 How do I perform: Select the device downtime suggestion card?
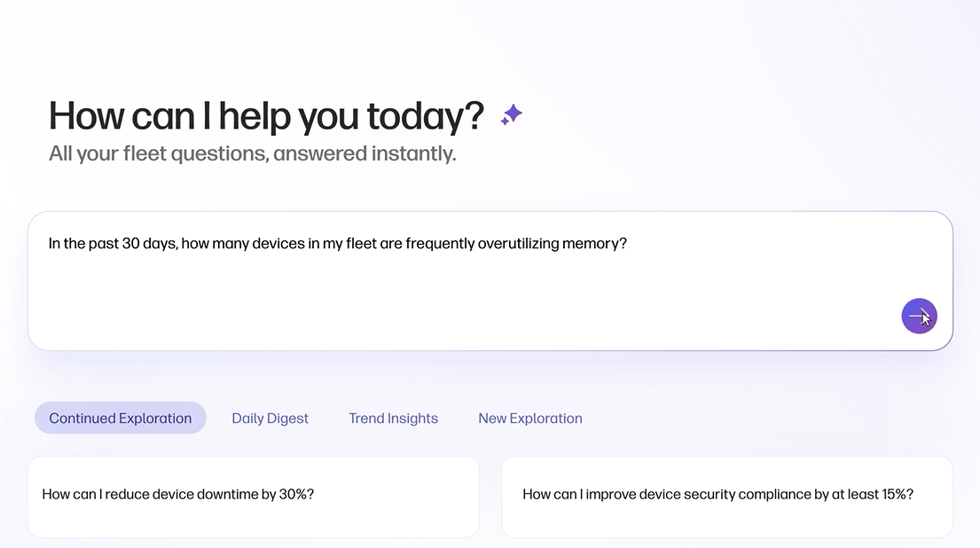click(x=254, y=495)
